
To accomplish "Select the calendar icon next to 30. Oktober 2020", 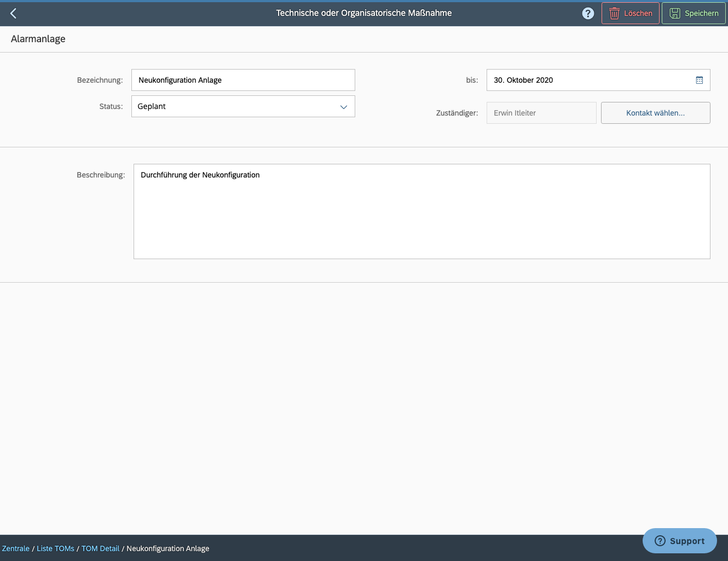I will point(699,80).
